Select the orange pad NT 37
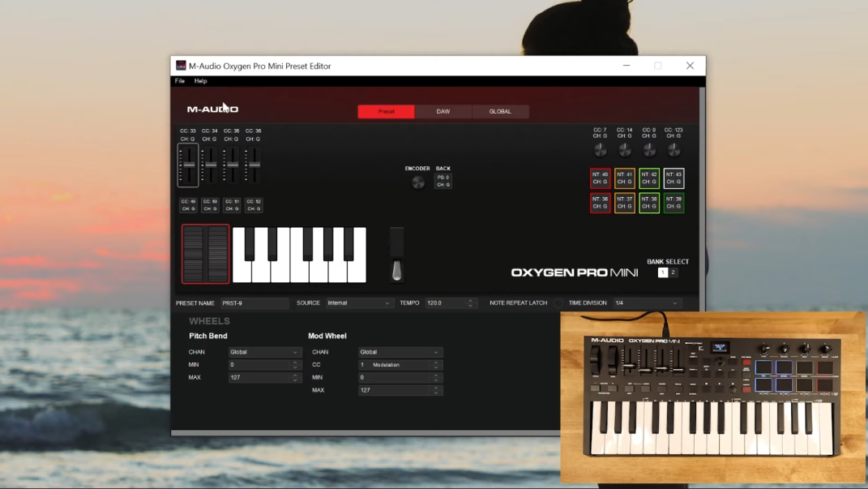 [x=624, y=203]
